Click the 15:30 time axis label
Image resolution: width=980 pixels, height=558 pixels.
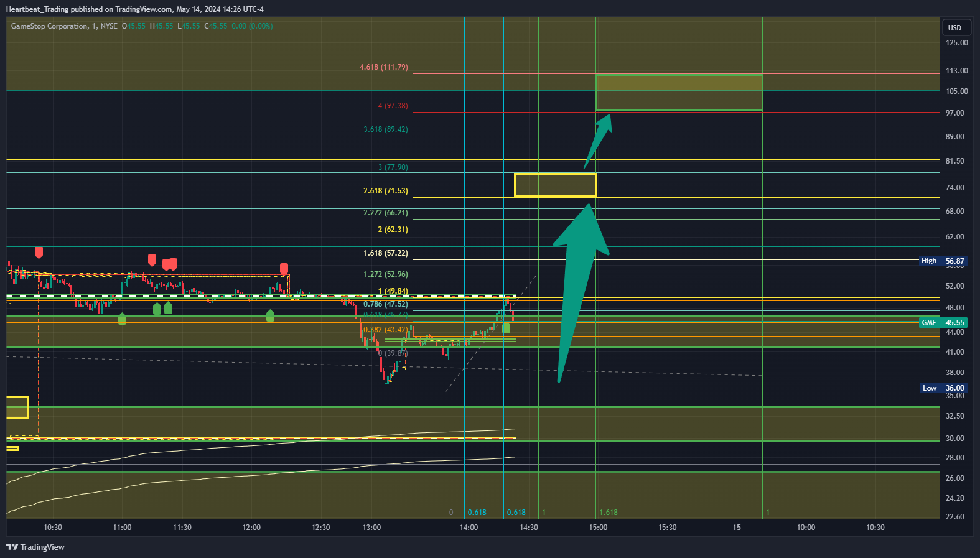click(667, 528)
